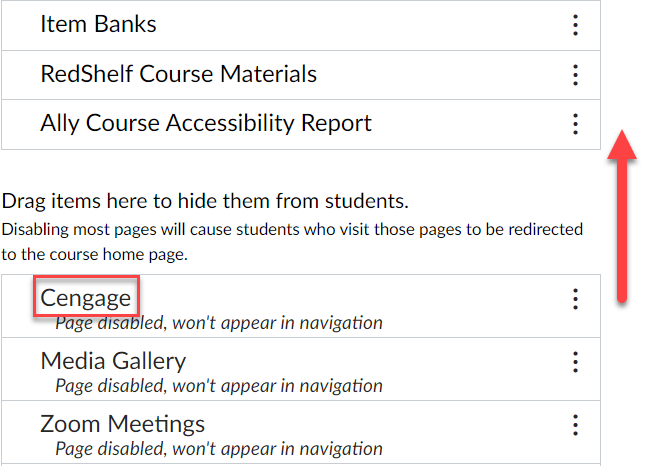This screenshot has height=466, width=654.
Task: Open the Cengage three-dot options menu
Action: [x=575, y=299]
